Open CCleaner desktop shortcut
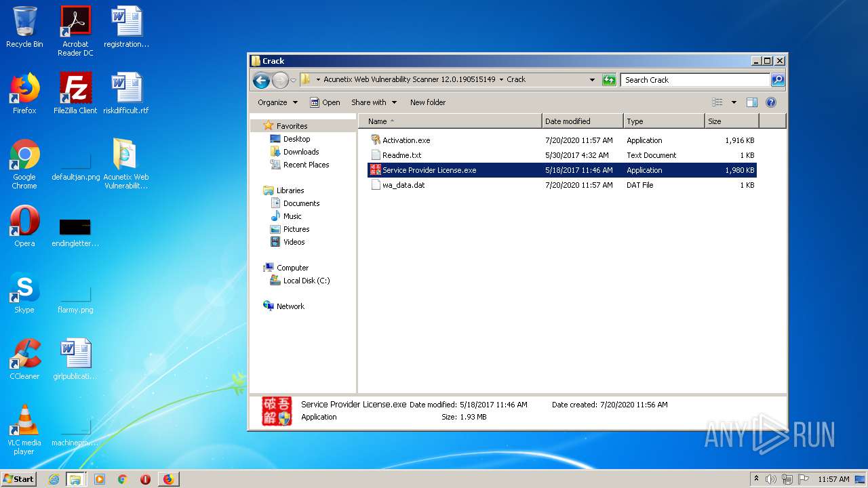 tap(24, 359)
